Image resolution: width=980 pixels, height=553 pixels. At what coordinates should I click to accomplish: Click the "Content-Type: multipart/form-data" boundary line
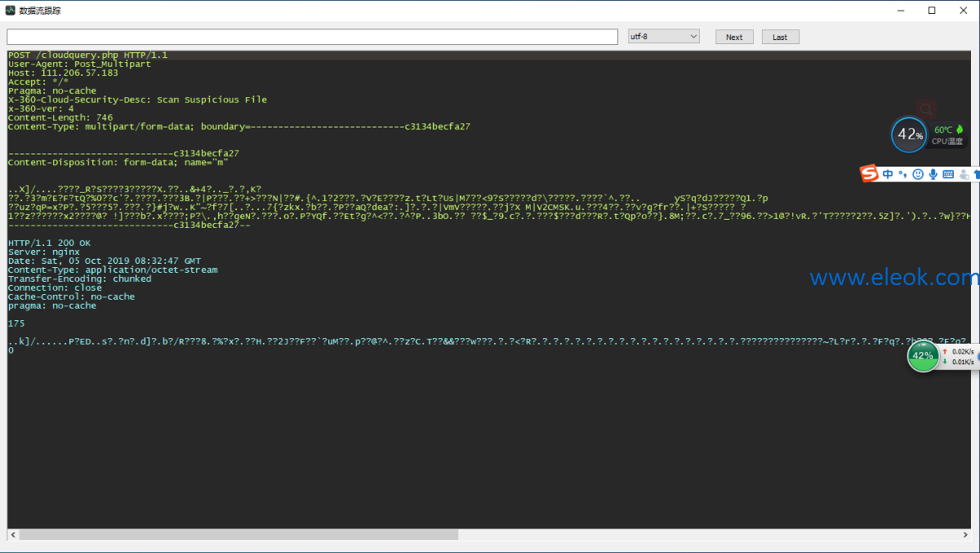[x=239, y=127]
